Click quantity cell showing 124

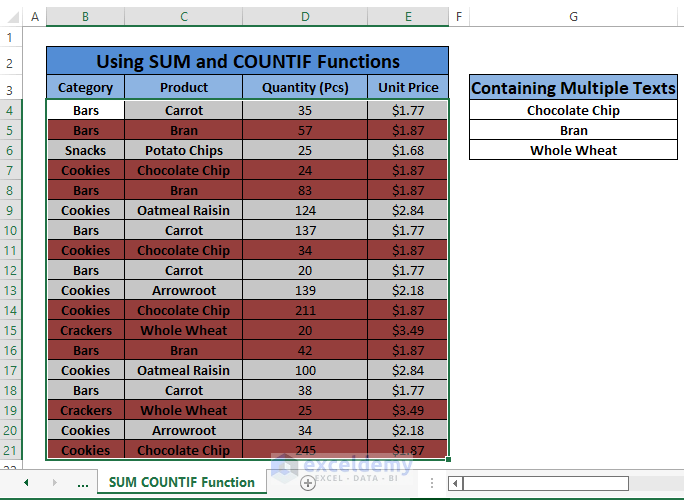(305, 210)
